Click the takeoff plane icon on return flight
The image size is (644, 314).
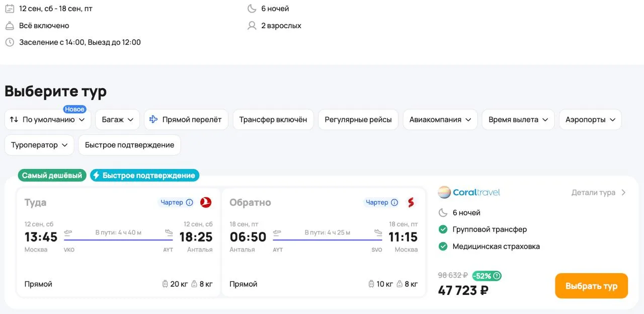(x=278, y=232)
